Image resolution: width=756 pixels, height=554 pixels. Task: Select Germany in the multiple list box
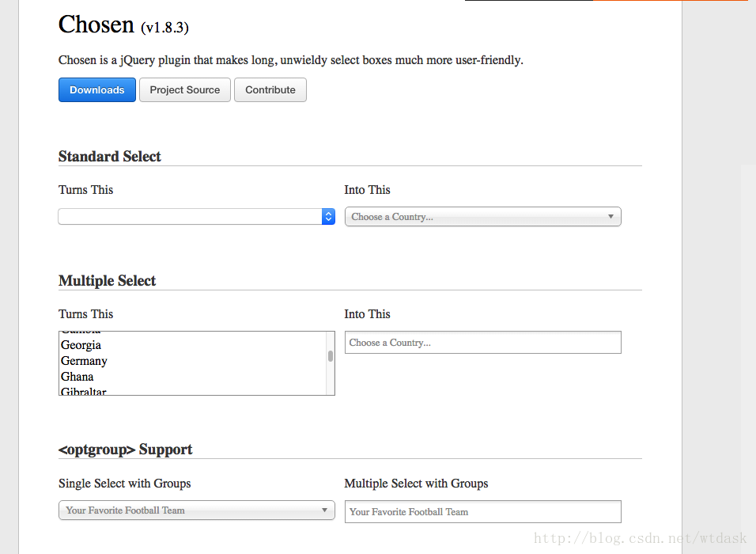coord(192,361)
